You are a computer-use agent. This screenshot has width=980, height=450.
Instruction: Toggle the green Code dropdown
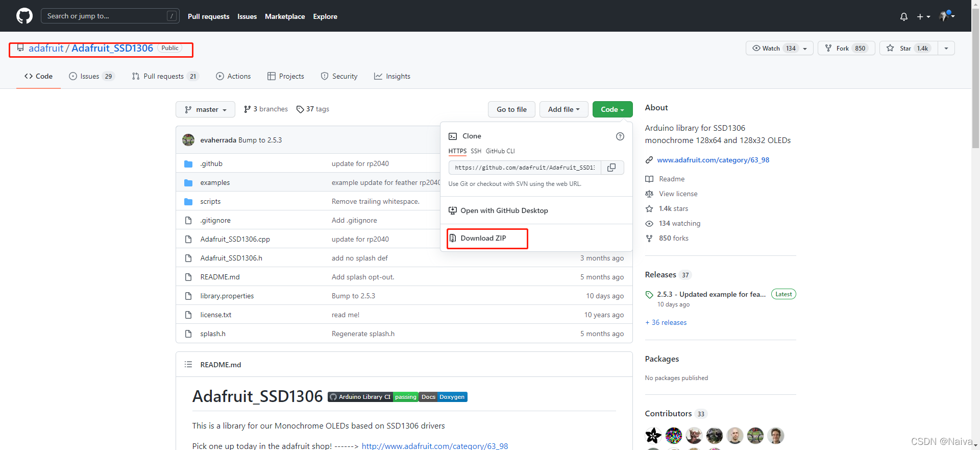(x=612, y=109)
